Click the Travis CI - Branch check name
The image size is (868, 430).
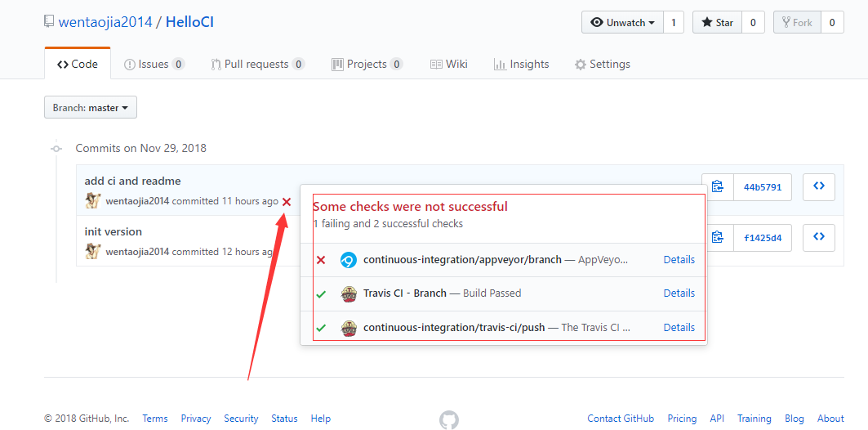click(405, 293)
